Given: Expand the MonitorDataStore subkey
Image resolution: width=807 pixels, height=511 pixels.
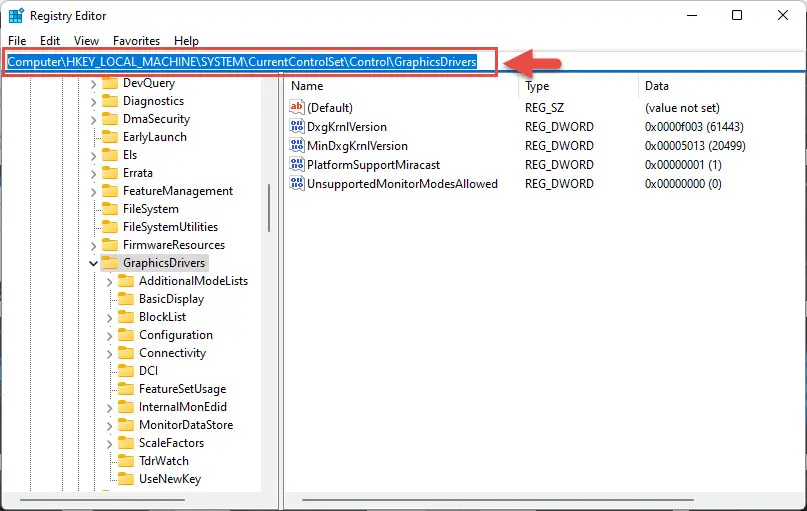Looking at the screenshot, I should point(109,426).
